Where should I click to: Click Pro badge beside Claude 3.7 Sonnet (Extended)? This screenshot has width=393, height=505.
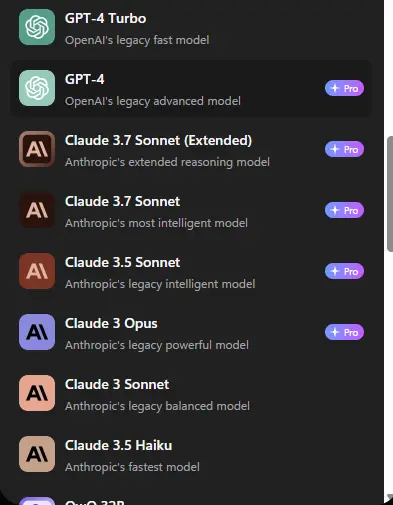[344, 149]
